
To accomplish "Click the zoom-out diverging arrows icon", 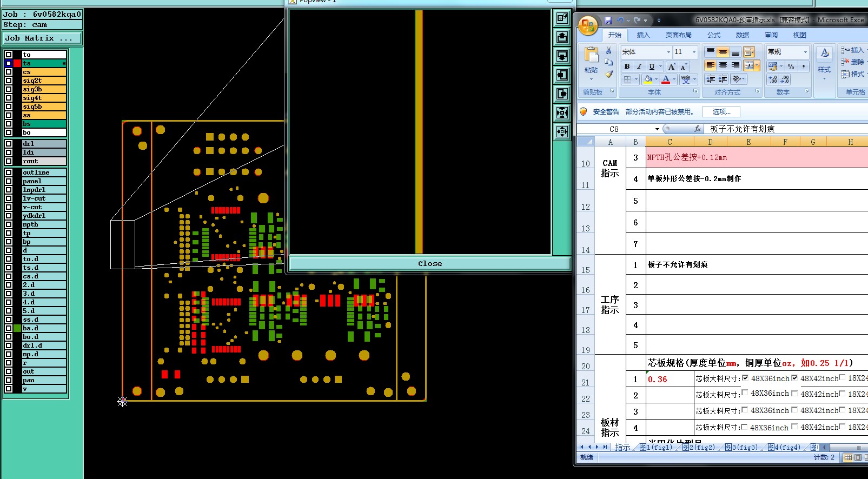I will (562, 131).
